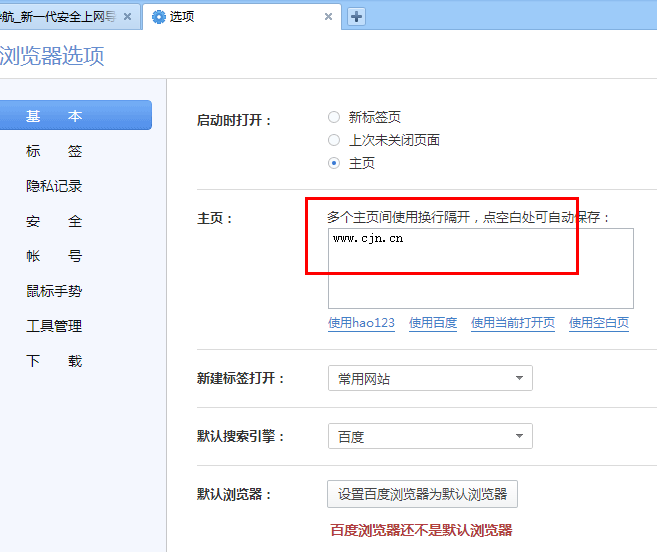Click the new tab plus icon
657x552 pixels.
(x=356, y=16)
